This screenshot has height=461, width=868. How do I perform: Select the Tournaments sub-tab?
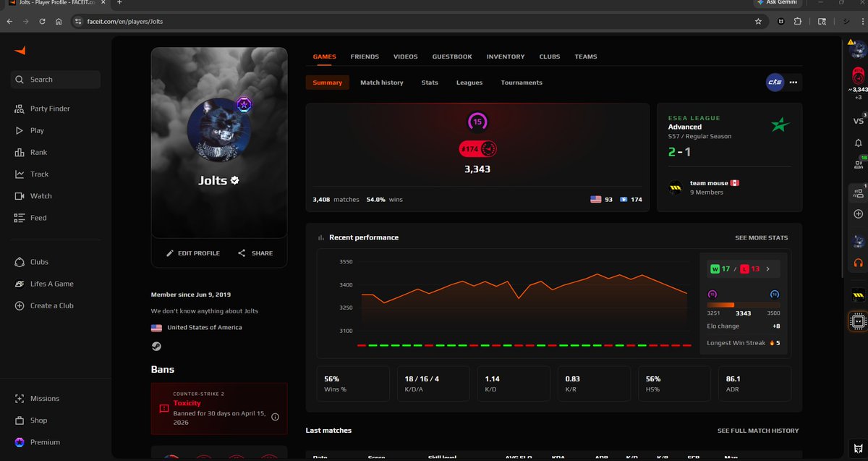pyautogui.click(x=522, y=83)
